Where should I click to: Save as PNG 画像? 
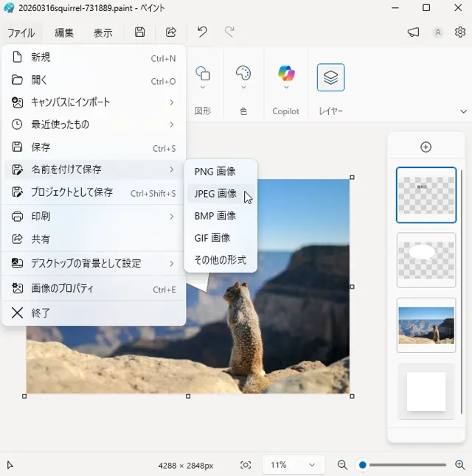tap(221, 172)
